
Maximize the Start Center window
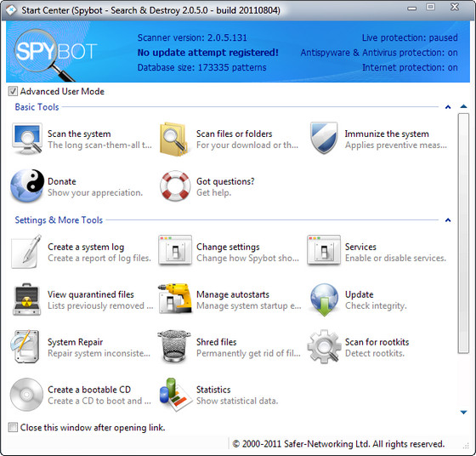[x=430, y=7]
